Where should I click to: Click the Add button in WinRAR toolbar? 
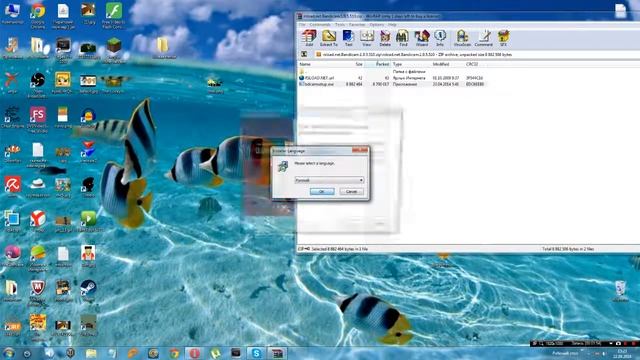click(x=309, y=38)
